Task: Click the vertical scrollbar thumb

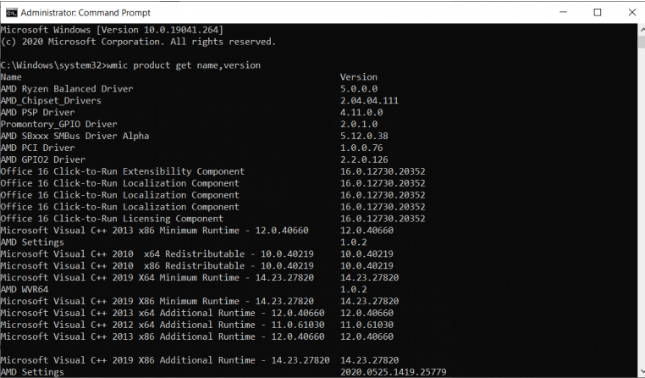Action: [642, 42]
